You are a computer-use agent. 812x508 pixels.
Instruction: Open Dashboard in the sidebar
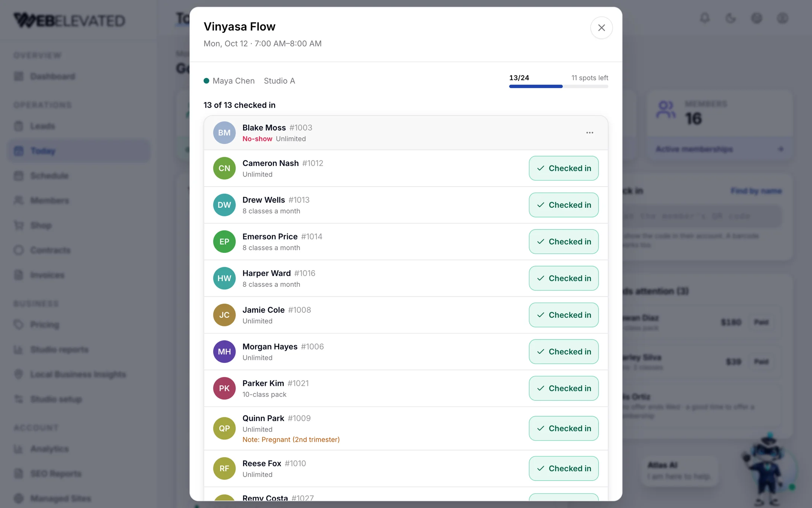point(79,76)
